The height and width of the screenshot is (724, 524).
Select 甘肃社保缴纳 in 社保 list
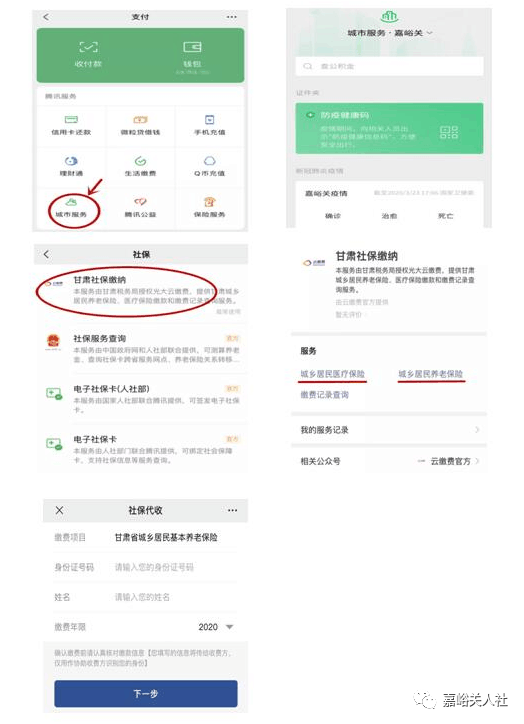click(141, 292)
